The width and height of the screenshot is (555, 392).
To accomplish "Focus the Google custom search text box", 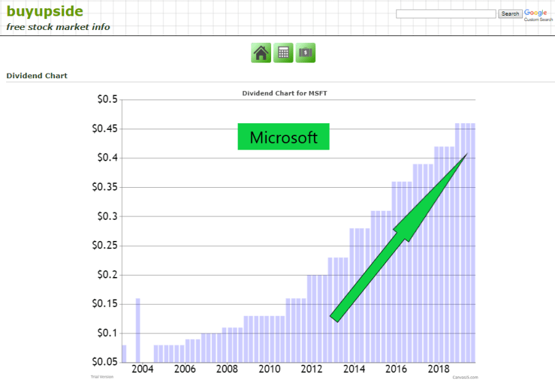I will [x=446, y=14].
